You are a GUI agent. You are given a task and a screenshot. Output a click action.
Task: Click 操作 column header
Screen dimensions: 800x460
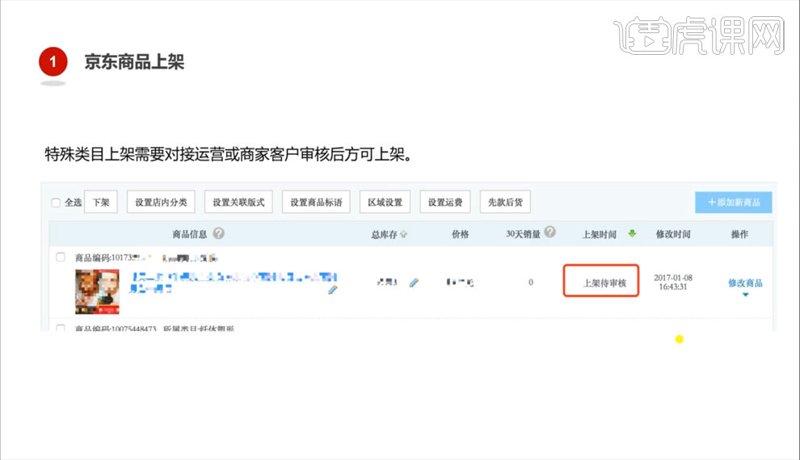739,234
